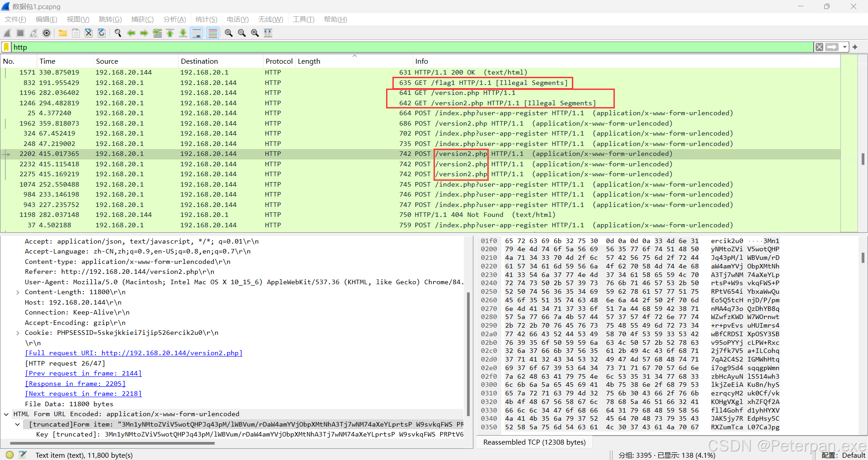Select packet 832 GET /flag1

point(420,83)
